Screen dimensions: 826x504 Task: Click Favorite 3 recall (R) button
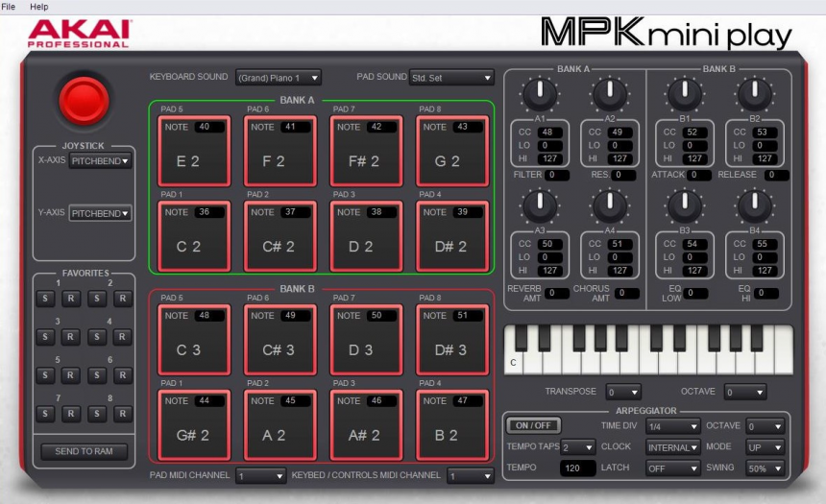coord(70,337)
